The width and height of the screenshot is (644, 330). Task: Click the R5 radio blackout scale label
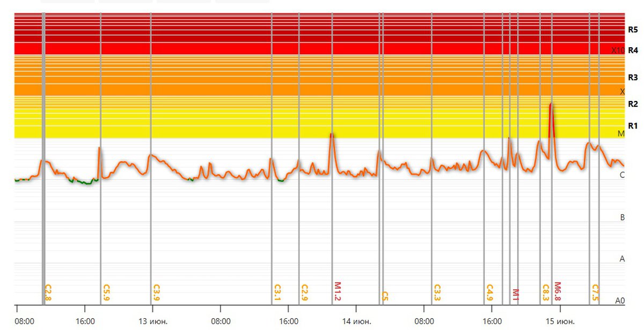(633, 30)
